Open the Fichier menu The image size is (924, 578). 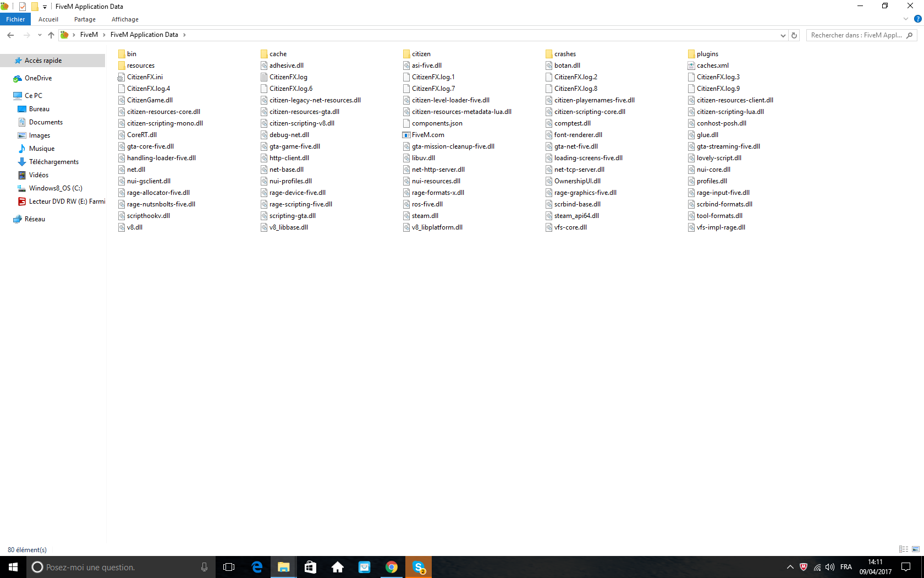(15, 19)
